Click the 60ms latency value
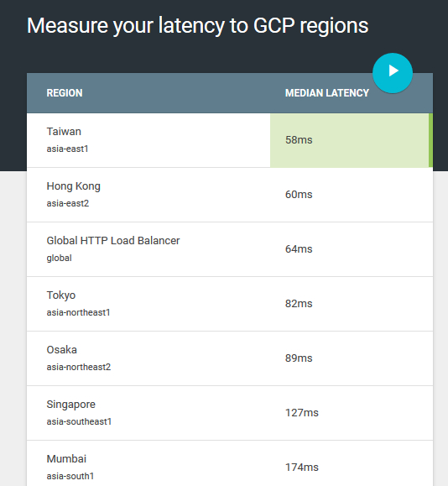This screenshot has height=486, width=448. click(x=299, y=195)
